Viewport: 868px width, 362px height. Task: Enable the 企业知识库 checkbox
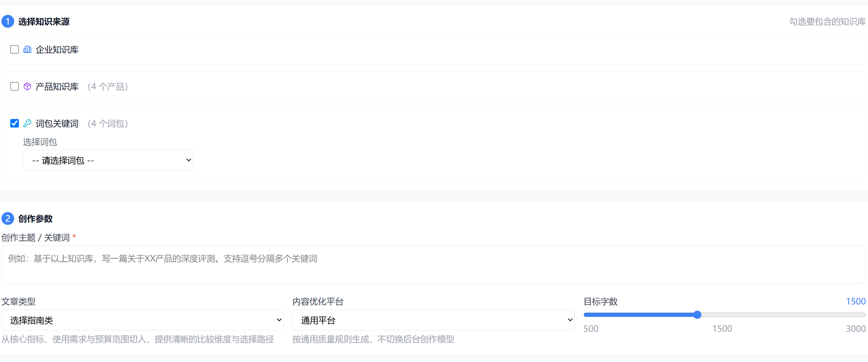[15, 49]
